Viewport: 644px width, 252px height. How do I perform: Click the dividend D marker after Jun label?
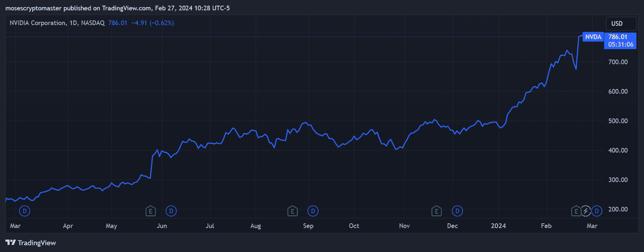(171, 211)
